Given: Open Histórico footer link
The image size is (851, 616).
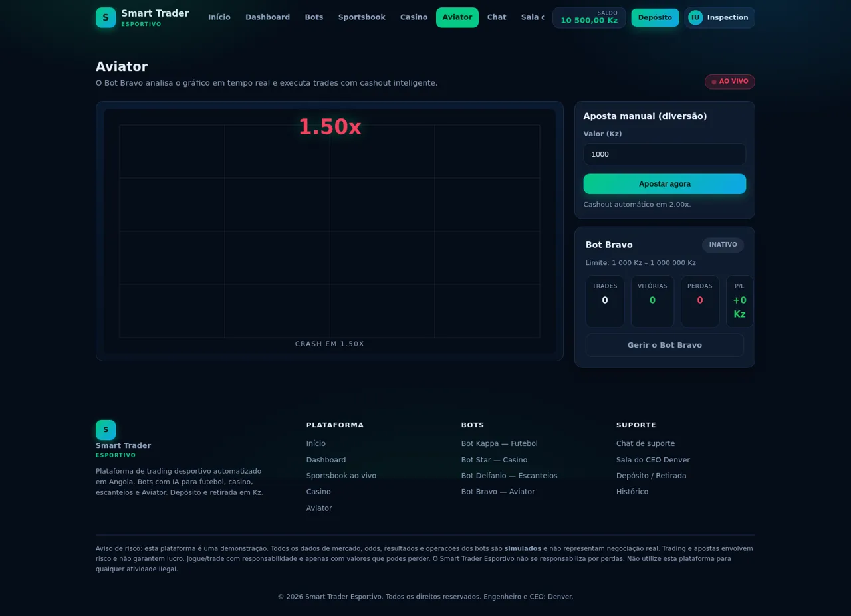Looking at the screenshot, I should (x=632, y=492).
